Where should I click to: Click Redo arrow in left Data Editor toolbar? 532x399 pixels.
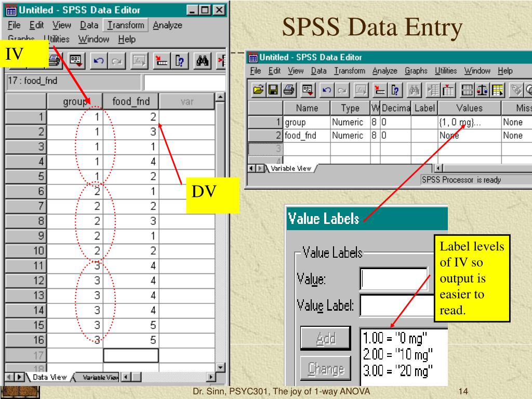[117, 61]
